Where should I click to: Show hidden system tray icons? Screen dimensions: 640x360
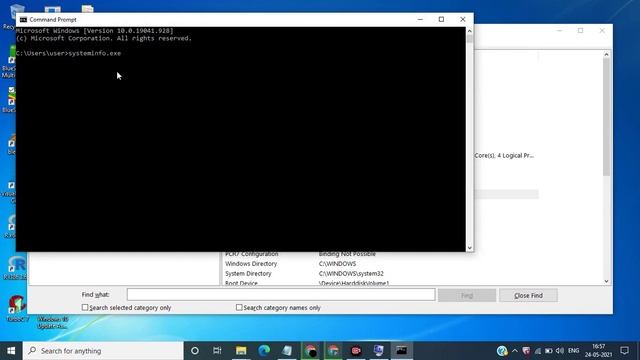pyautogui.click(x=515, y=351)
